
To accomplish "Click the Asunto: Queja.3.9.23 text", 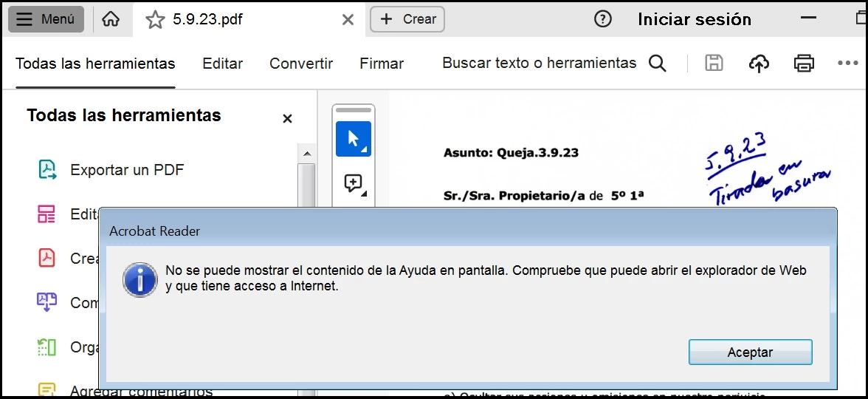I will point(511,153).
